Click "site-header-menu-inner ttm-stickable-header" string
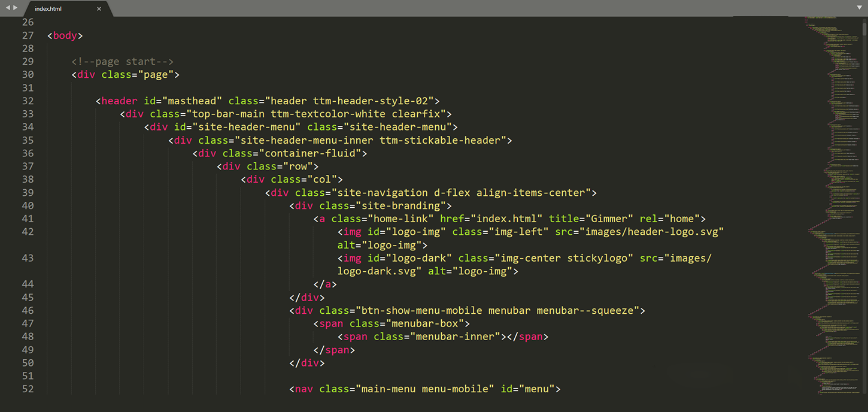This screenshot has height=412, width=868. click(x=370, y=140)
